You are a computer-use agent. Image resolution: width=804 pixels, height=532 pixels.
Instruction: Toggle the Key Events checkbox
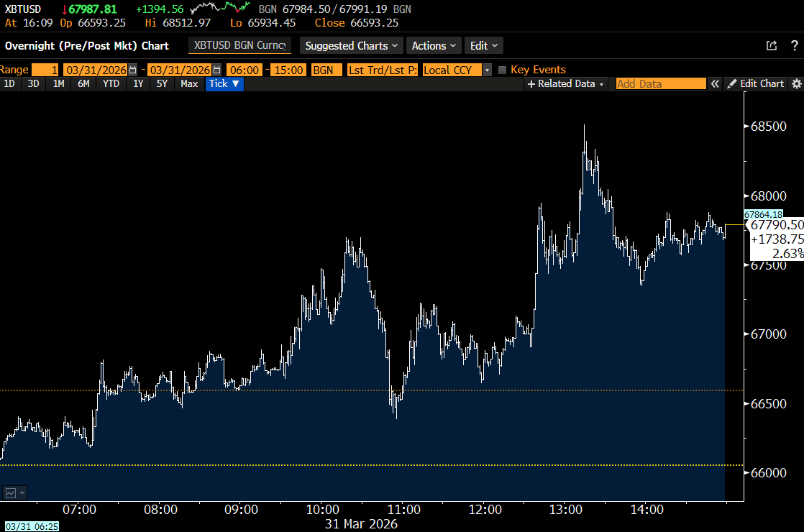[502, 70]
